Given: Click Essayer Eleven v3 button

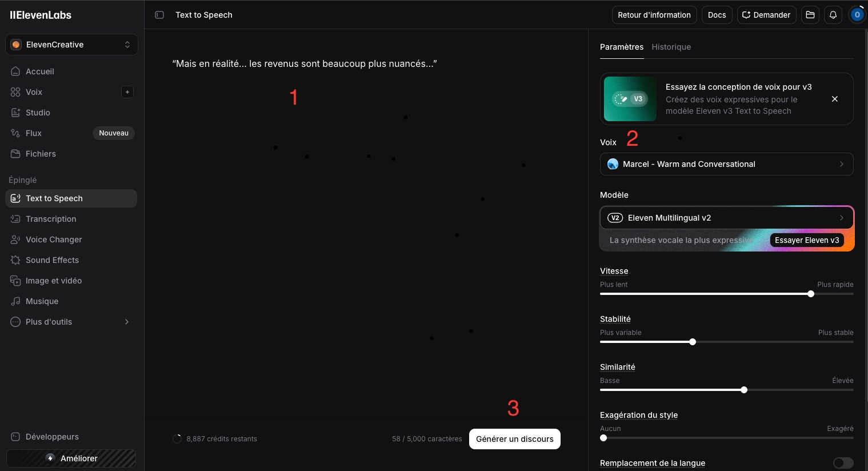Looking at the screenshot, I should (807, 240).
